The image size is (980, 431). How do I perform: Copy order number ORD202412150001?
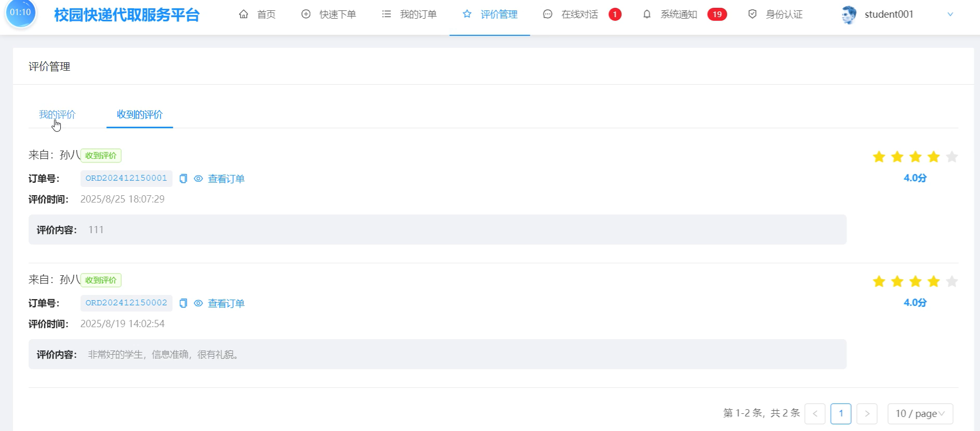[x=183, y=179]
